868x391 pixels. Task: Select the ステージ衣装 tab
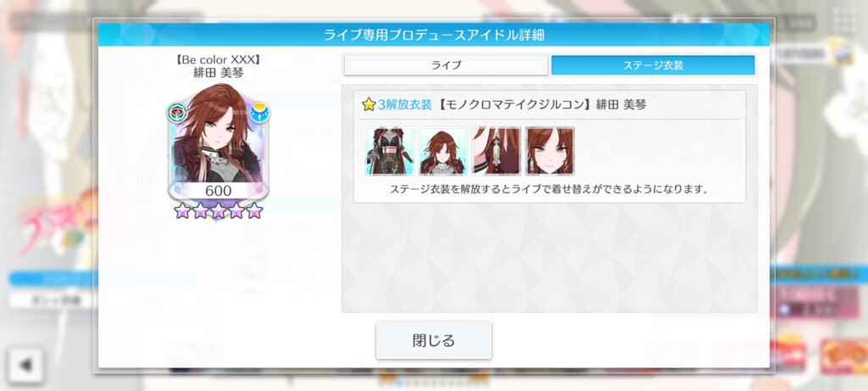[x=653, y=65]
